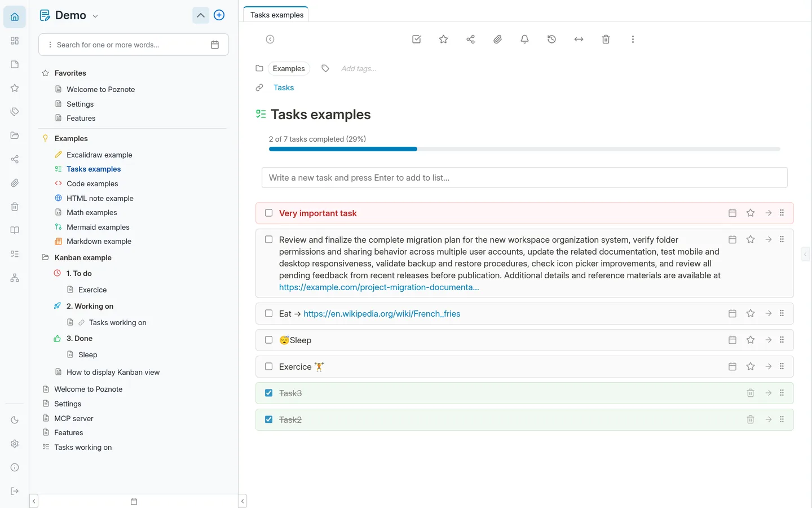Collapse all folders with the chevron-up button

[x=201, y=15]
